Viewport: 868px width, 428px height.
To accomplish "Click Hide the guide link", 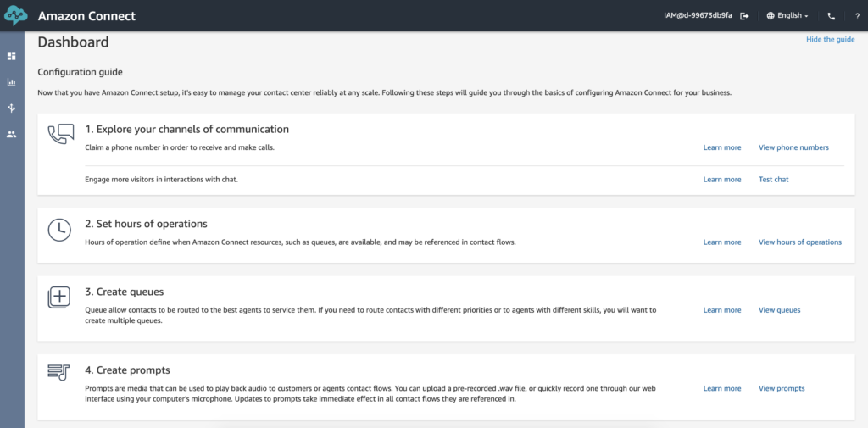I will point(831,39).
